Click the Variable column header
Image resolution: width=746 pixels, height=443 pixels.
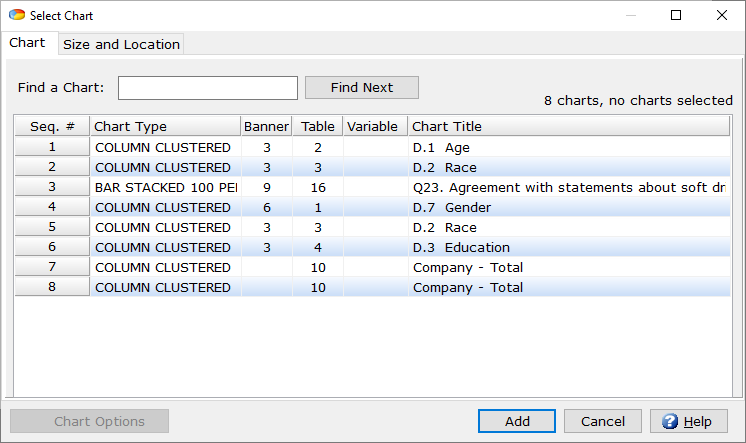[373, 127]
